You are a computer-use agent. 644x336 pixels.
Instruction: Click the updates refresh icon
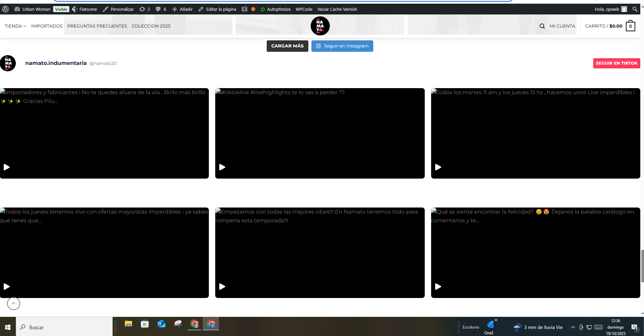(142, 9)
